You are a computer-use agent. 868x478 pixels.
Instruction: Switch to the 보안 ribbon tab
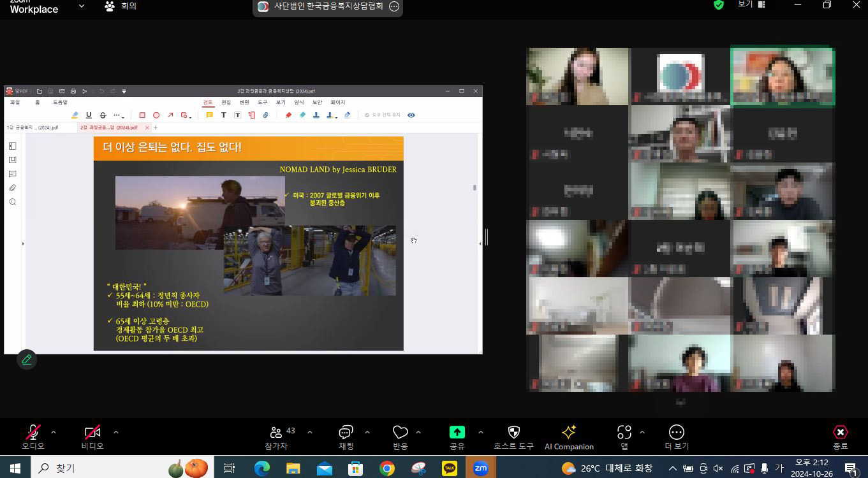tap(317, 102)
